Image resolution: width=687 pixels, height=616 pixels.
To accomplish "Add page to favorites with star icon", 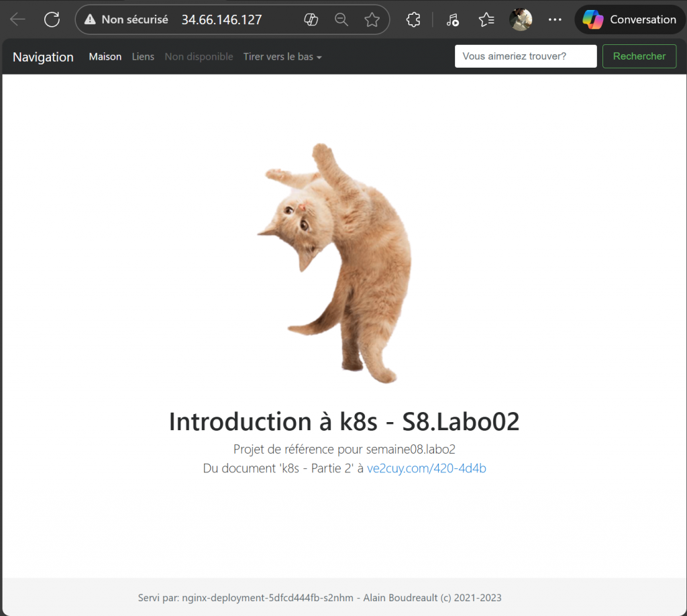I will coord(372,19).
